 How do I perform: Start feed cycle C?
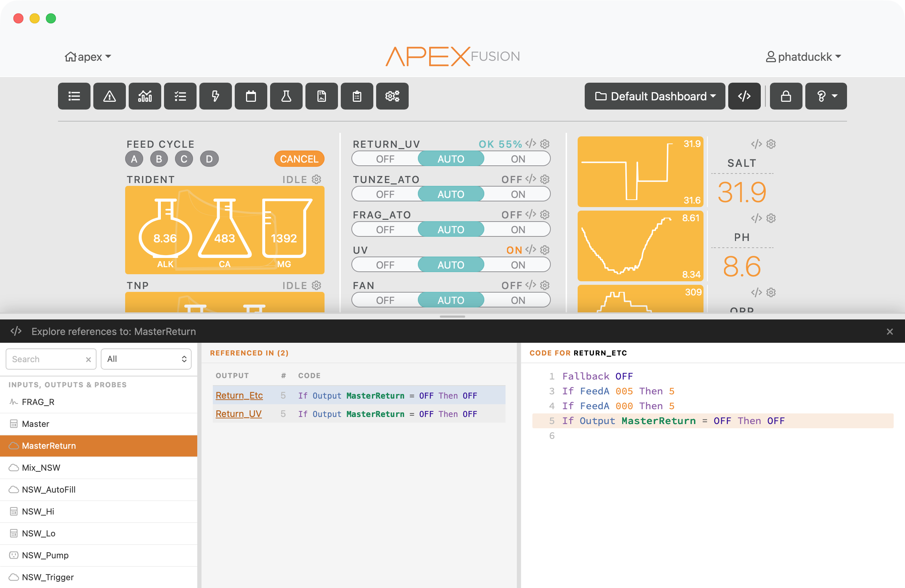pos(184,159)
